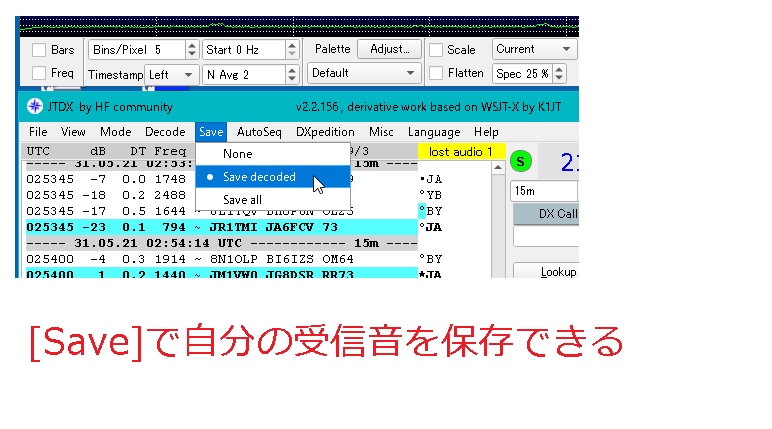772x429 pixels.
Task: Click the Spec 25 % value field
Action: (523, 74)
